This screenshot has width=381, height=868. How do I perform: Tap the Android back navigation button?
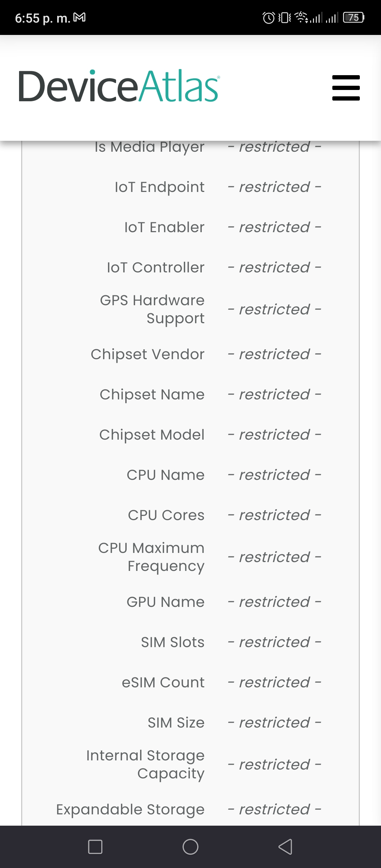(285, 846)
